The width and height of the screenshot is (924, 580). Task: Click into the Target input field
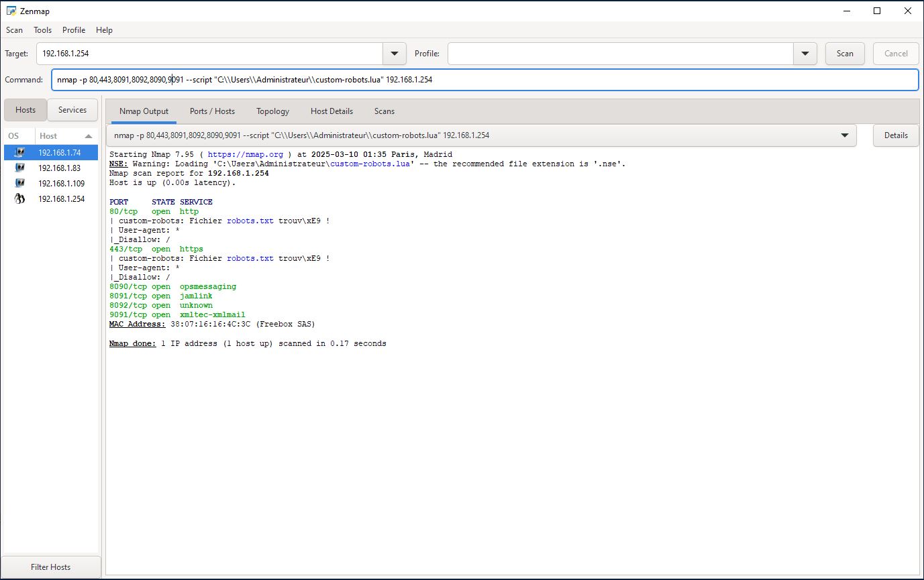[209, 54]
